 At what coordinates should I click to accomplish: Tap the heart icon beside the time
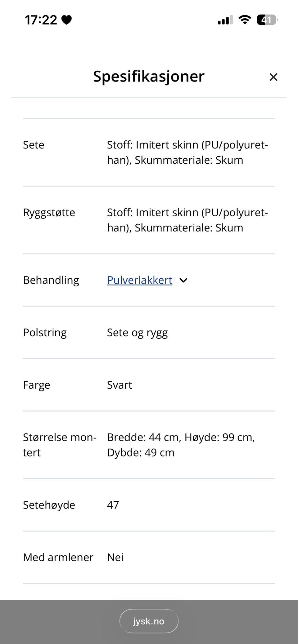click(66, 20)
